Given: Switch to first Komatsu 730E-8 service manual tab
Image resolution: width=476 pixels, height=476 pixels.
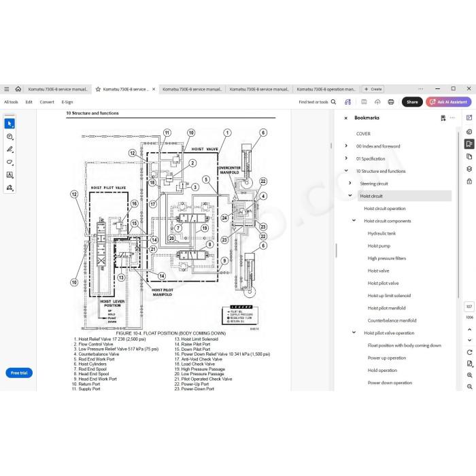Looking at the screenshot, I should (x=57, y=89).
